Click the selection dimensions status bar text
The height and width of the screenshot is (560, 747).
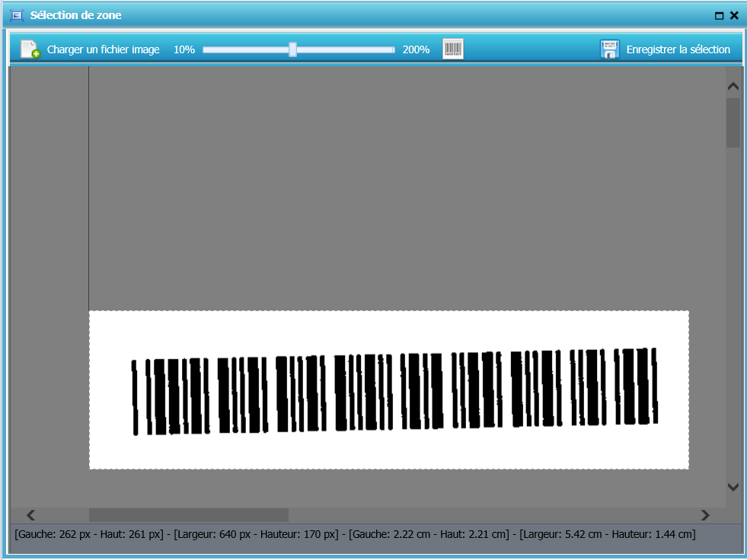tap(355, 534)
